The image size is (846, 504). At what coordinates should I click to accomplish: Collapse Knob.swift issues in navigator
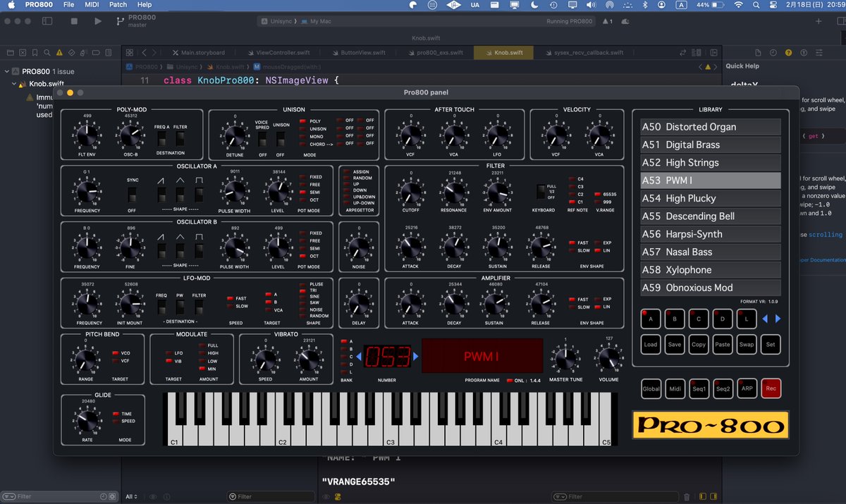click(x=13, y=84)
